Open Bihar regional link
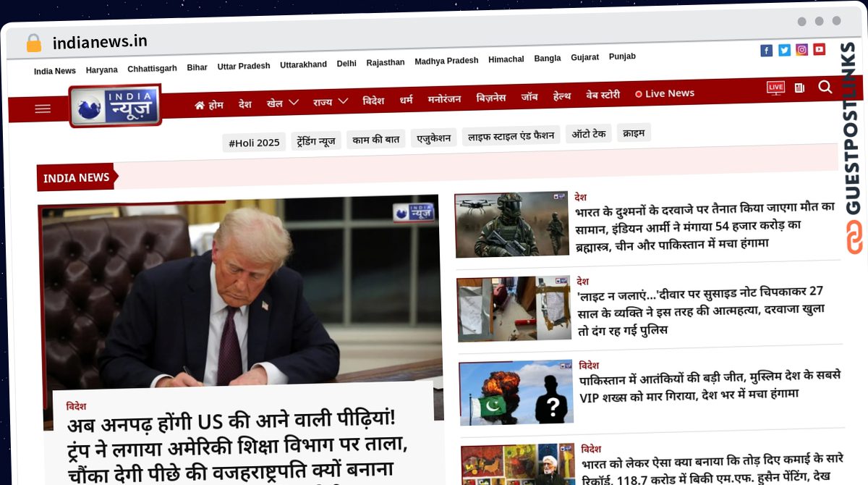 point(197,67)
